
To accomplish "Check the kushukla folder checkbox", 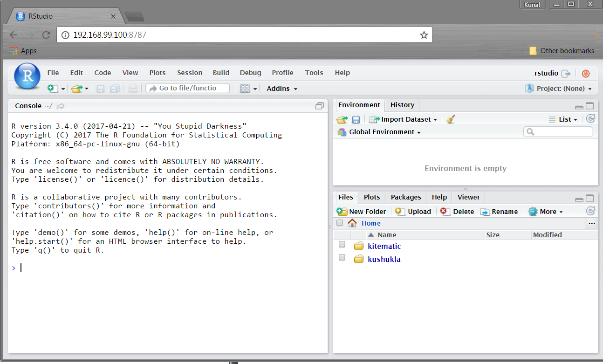I will point(342,258).
